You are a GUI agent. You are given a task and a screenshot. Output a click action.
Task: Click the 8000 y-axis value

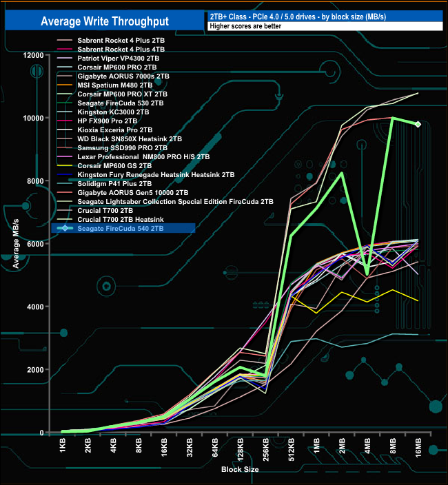pos(35,181)
